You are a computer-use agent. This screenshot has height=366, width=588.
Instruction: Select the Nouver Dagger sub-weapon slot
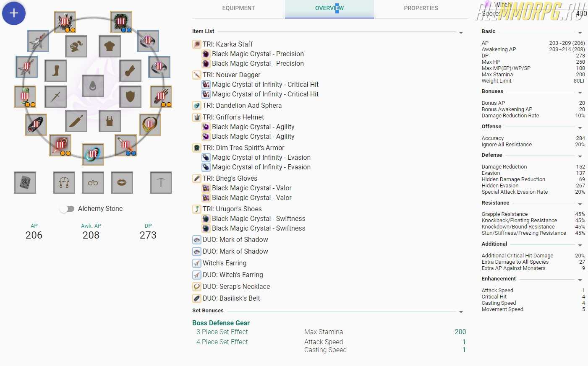click(126, 145)
